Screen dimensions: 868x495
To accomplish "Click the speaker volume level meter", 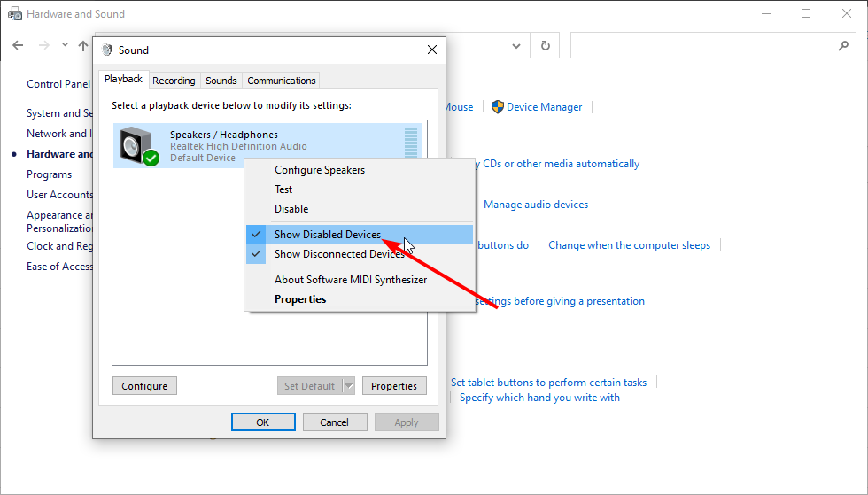I will click(x=411, y=143).
